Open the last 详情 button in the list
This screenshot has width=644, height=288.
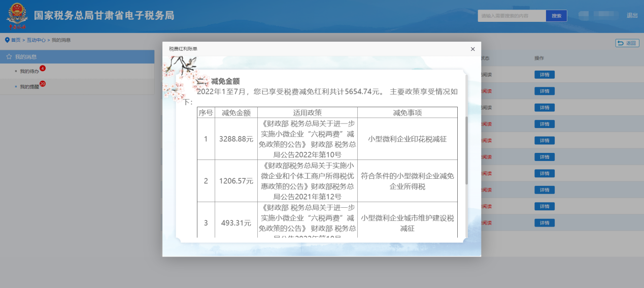(x=544, y=223)
